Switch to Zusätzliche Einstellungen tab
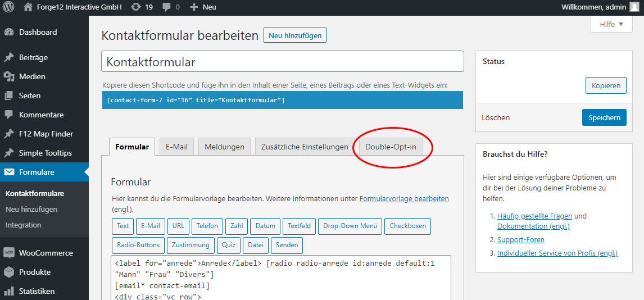 pyautogui.click(x=305, y=147)
